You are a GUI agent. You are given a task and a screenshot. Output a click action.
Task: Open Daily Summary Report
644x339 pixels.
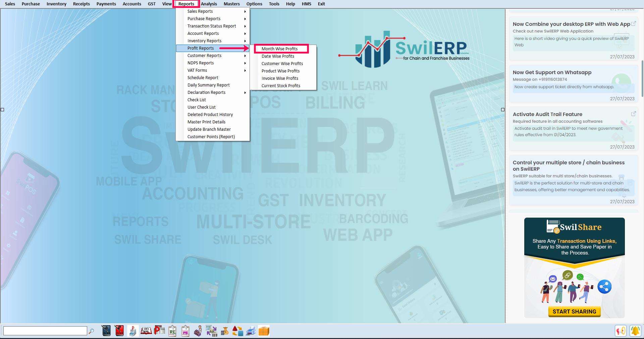(213, 85)
